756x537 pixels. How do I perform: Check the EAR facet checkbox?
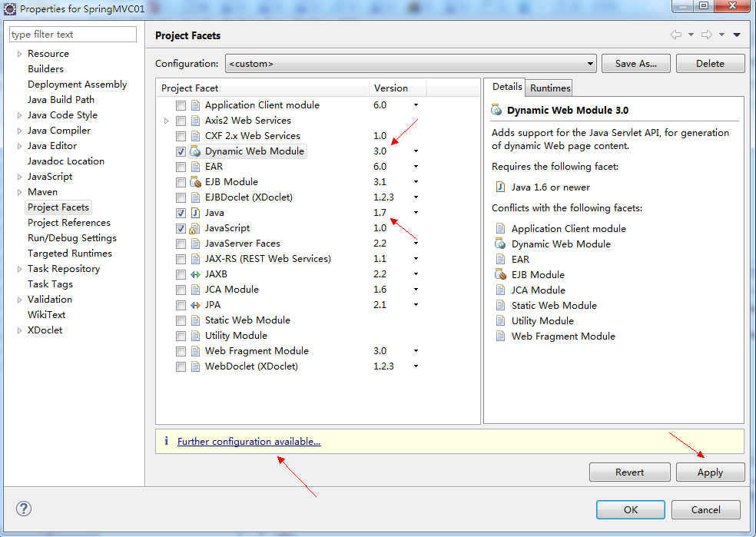(x=181, y=167)
